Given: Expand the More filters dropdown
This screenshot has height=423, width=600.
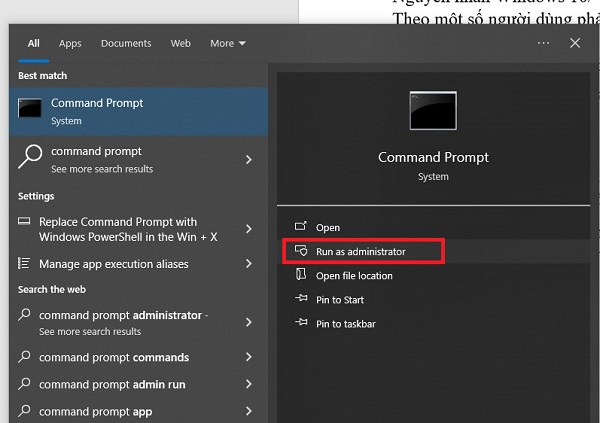Looking at the screenshot, I should coord(228,43).
